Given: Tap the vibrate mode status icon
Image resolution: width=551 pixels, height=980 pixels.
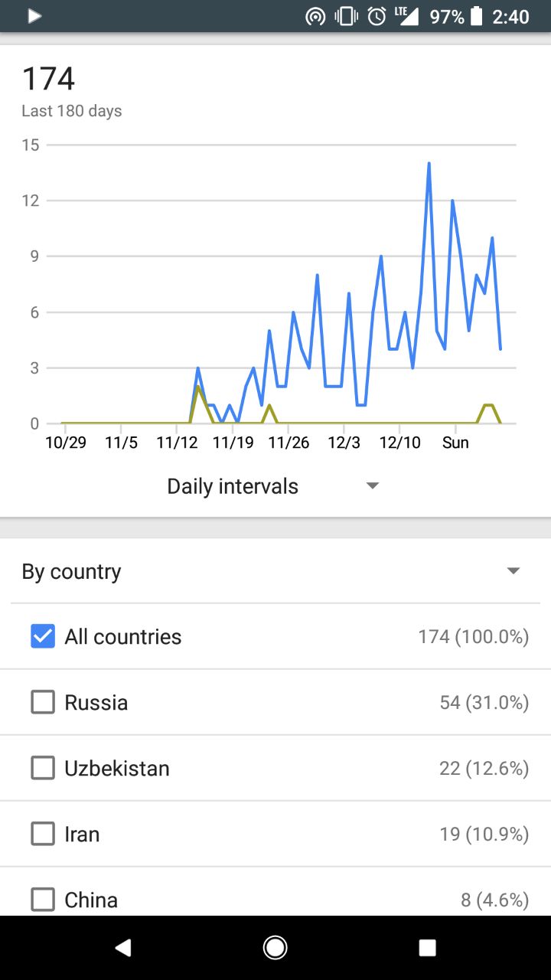Looking at the screenshot, I should click(x=346, y=16).
